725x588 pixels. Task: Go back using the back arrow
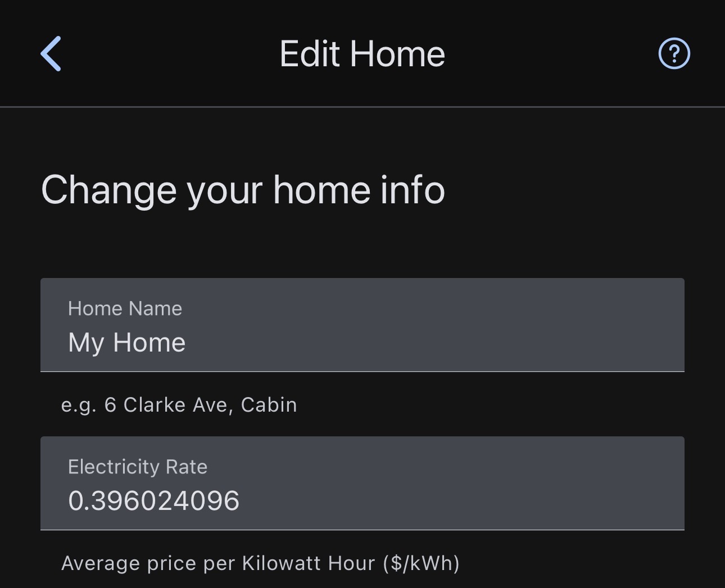(x=51, y=54)
